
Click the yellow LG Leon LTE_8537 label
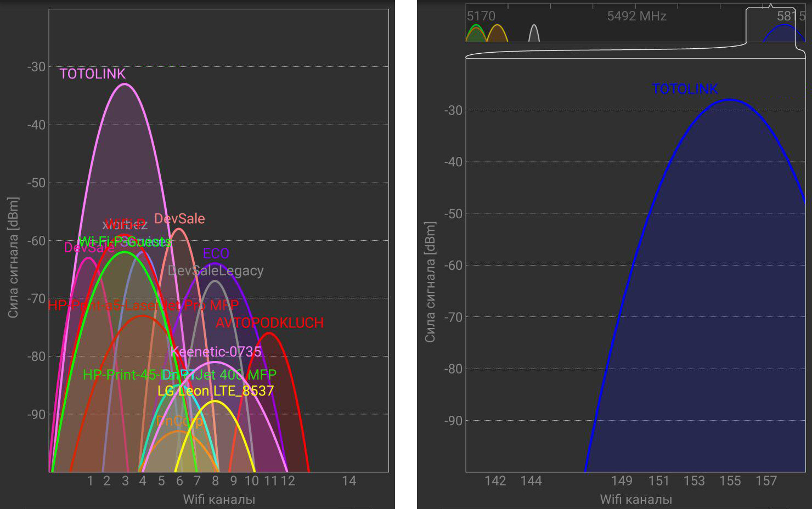[216, 391]
